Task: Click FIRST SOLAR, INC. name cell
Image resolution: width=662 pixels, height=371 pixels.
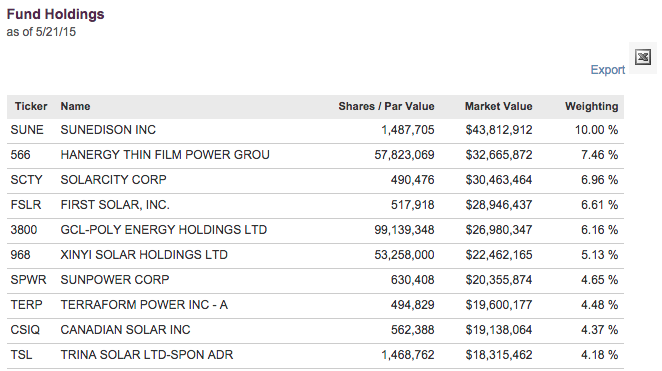Action: click(115, 205)
